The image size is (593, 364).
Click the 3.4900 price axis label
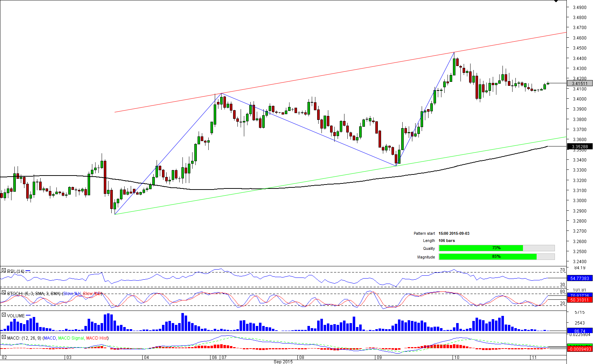click(x=580, y=7)
